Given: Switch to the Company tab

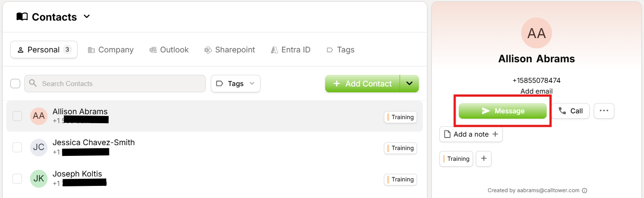Looking at the screenshot, I should [x=111, y=50].
